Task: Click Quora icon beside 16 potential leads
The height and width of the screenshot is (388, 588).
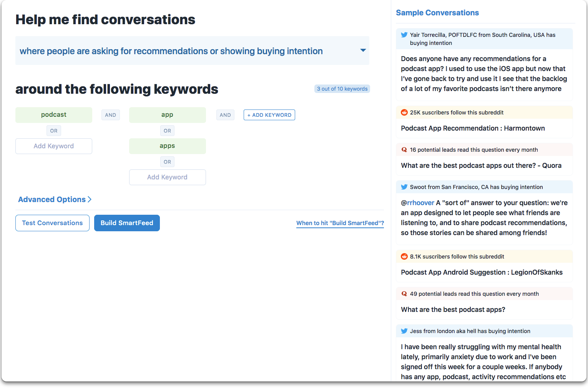Action: pyautogui.click(x=404, y=150)
